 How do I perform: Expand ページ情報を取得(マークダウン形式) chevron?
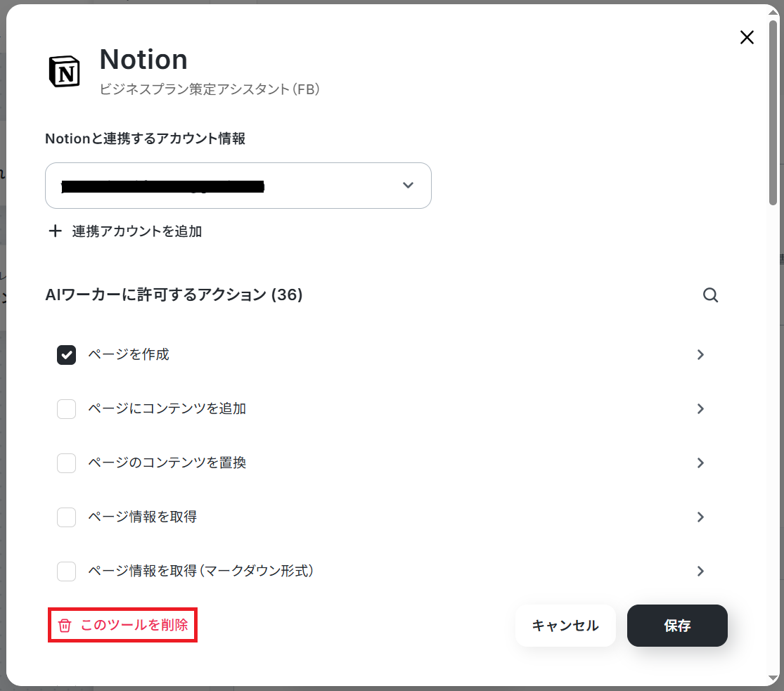click(x=700, y=571)
